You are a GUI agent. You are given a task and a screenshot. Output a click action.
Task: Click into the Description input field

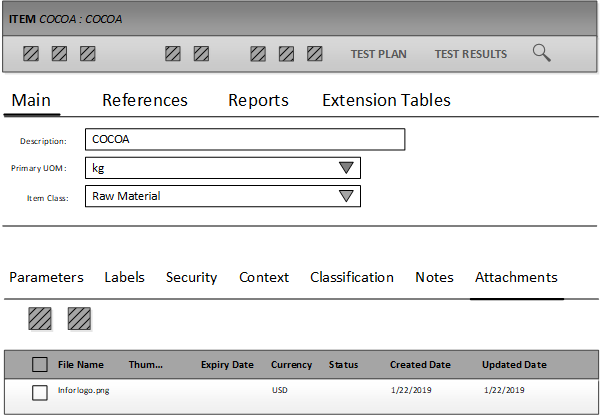pos(244,140)
